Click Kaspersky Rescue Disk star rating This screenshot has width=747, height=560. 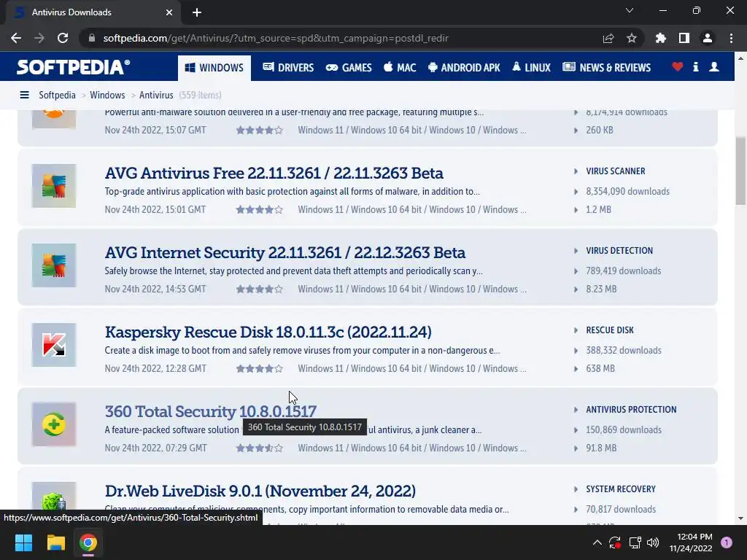(260, 368)
